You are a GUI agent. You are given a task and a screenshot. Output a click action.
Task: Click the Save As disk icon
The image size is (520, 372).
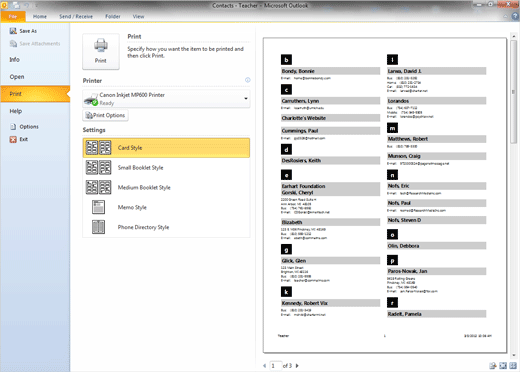click(13, 31)
